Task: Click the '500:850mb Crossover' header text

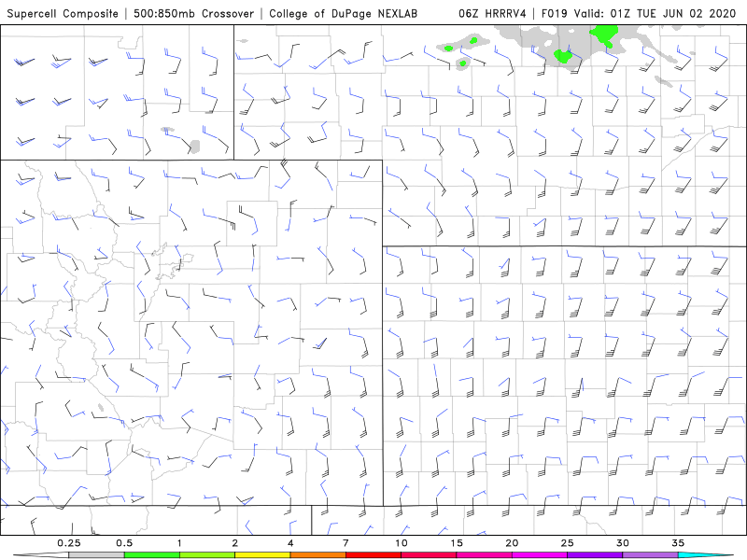Action: [x=194, y=13]
